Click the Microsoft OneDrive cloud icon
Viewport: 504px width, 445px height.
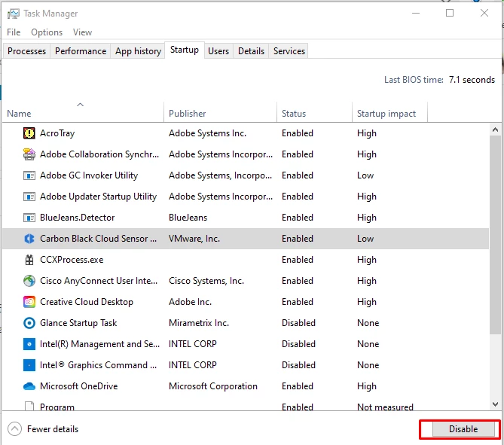(29, 386)
